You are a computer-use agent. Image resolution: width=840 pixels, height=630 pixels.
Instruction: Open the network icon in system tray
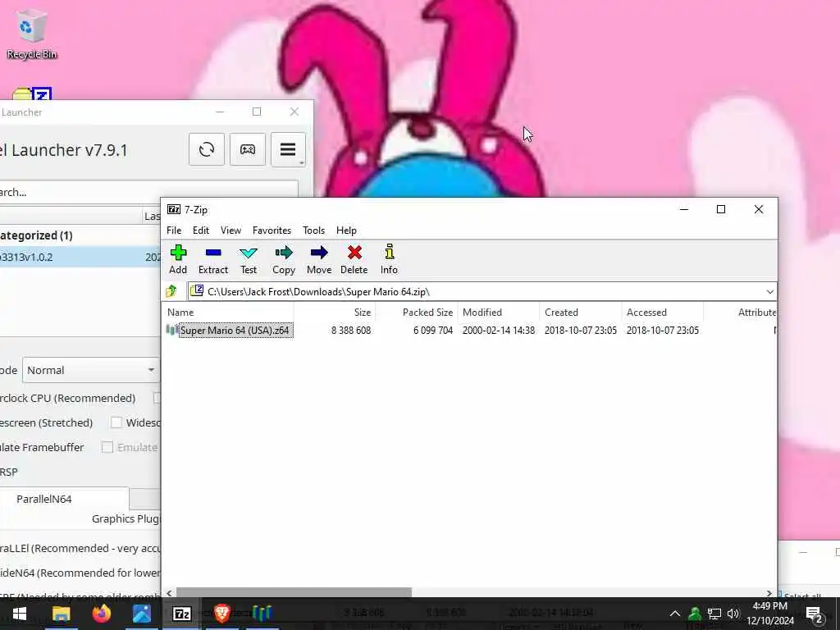pos(714,614)
